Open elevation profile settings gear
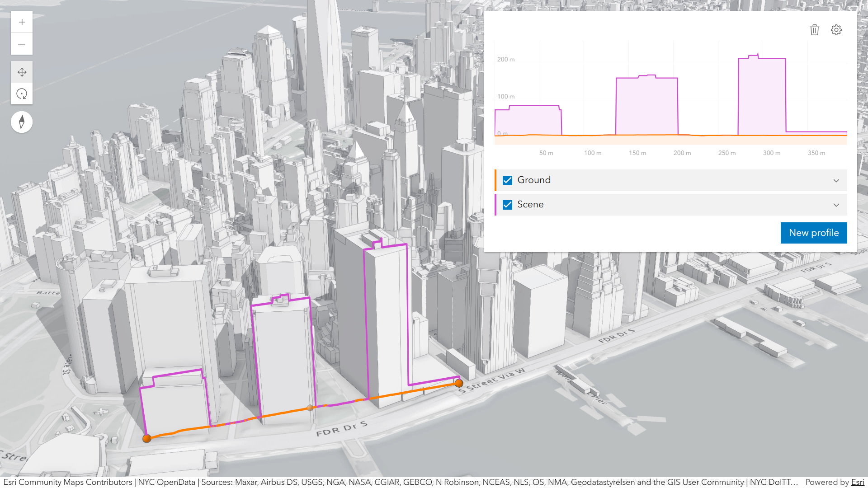The height and width of the screenshot is (488, 868). (x=836, y=30)
